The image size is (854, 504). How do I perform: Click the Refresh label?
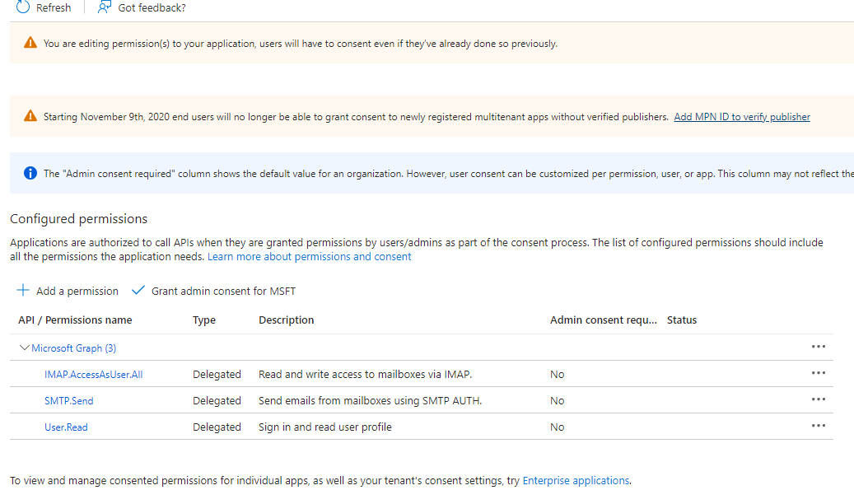pyautogui.click(x=54, y=7)
